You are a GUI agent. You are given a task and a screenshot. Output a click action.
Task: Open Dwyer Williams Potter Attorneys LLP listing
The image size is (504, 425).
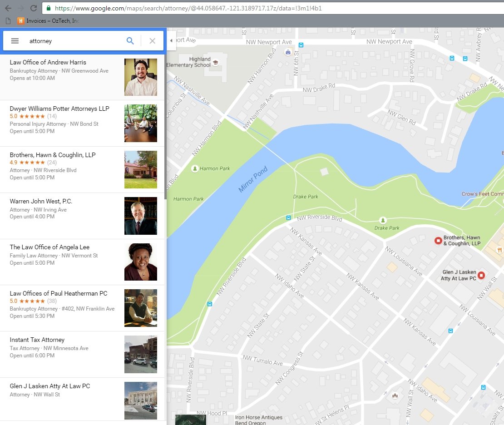(82, 124)
